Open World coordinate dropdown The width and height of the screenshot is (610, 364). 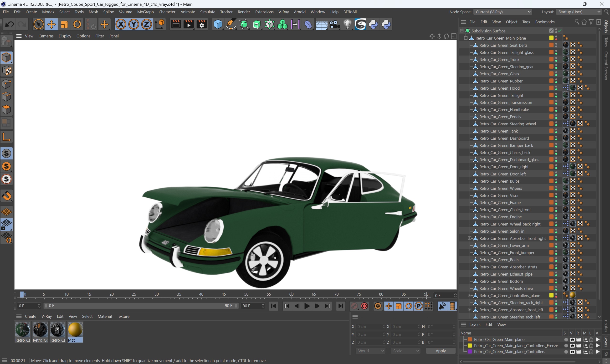(370, 351)
